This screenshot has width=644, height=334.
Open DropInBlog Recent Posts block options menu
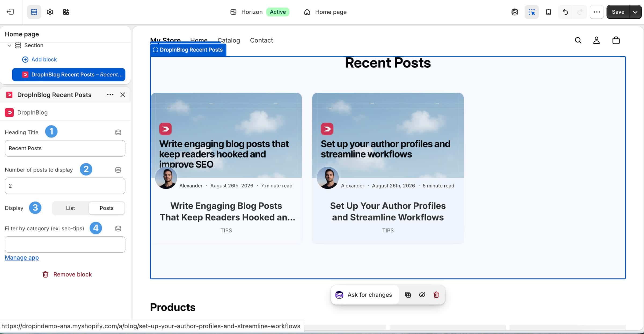110,95
